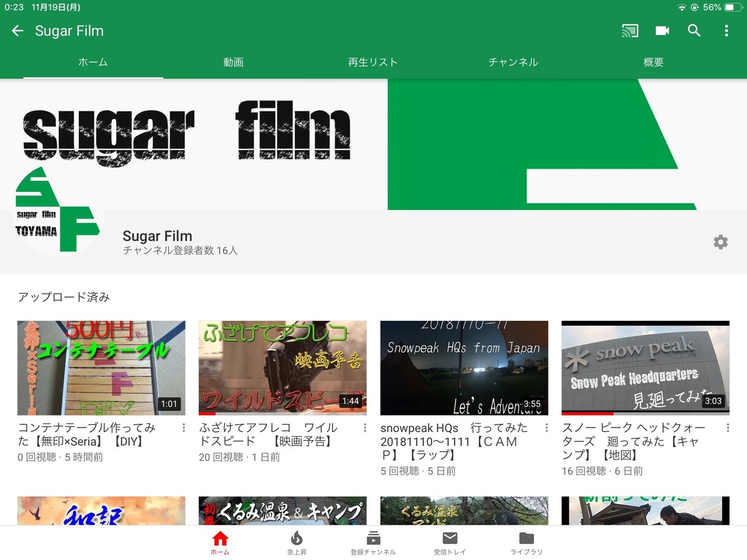Open the くるみ温泉&キャンプ thumbnail
Image resolution: width=747 pixels, height=560 pixels.
pyautogui.click(x=282, y=511)
